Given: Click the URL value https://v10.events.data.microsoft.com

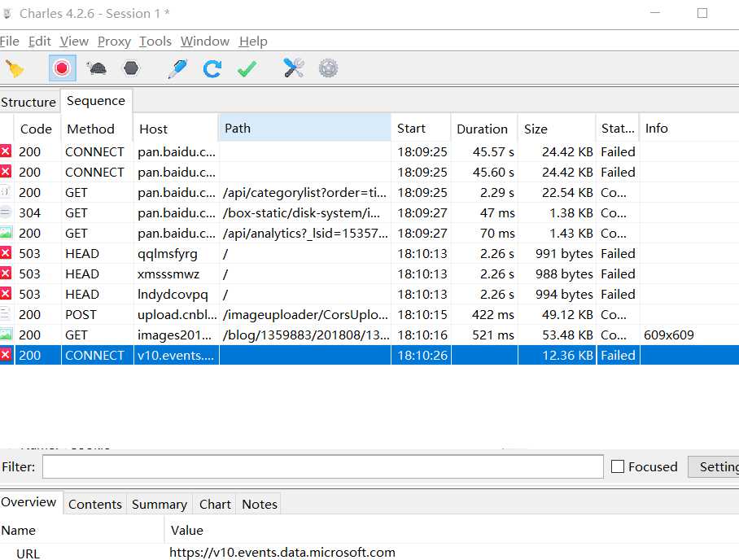Looking at the screenshot, I should pos(282,553).
